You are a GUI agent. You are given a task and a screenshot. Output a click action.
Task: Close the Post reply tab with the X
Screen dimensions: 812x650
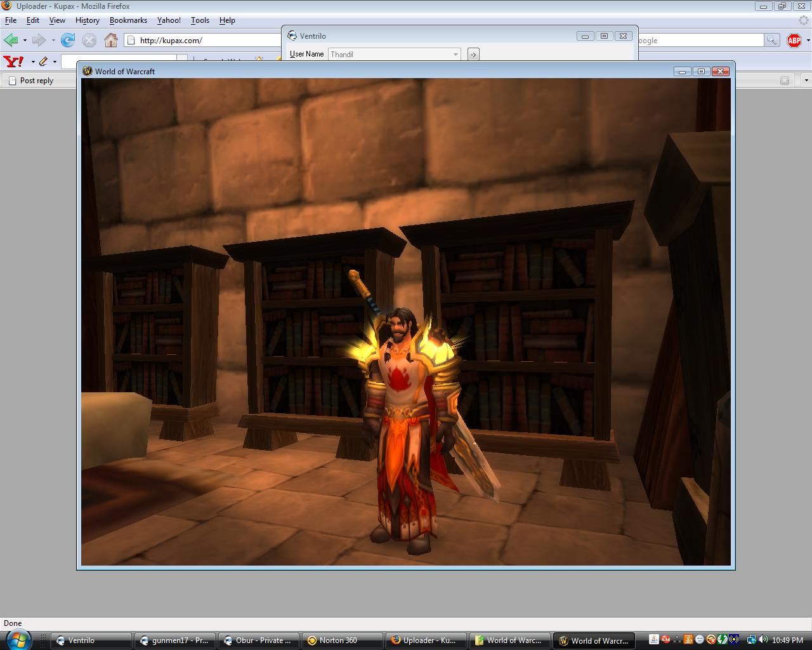pos(785,80)
